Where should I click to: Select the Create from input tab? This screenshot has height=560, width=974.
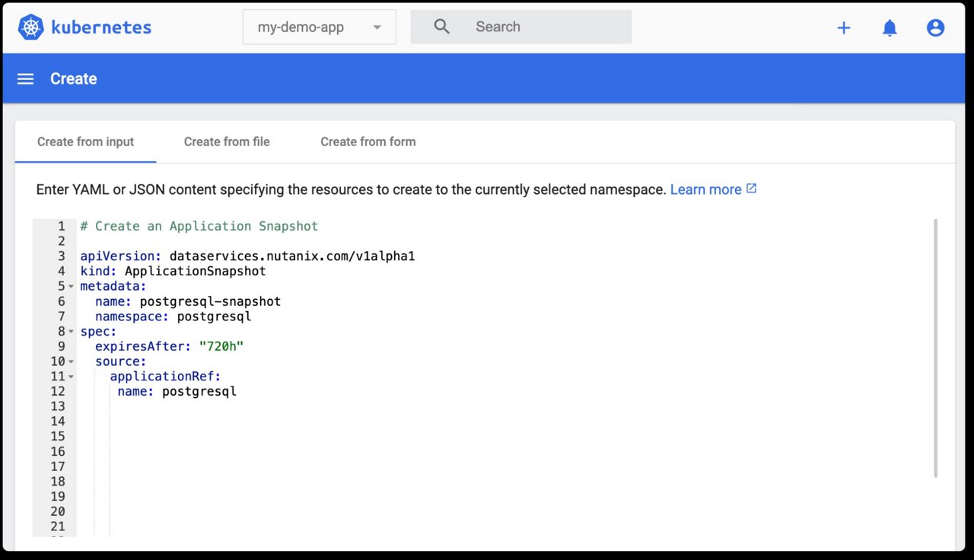click(x=85, y=142)
